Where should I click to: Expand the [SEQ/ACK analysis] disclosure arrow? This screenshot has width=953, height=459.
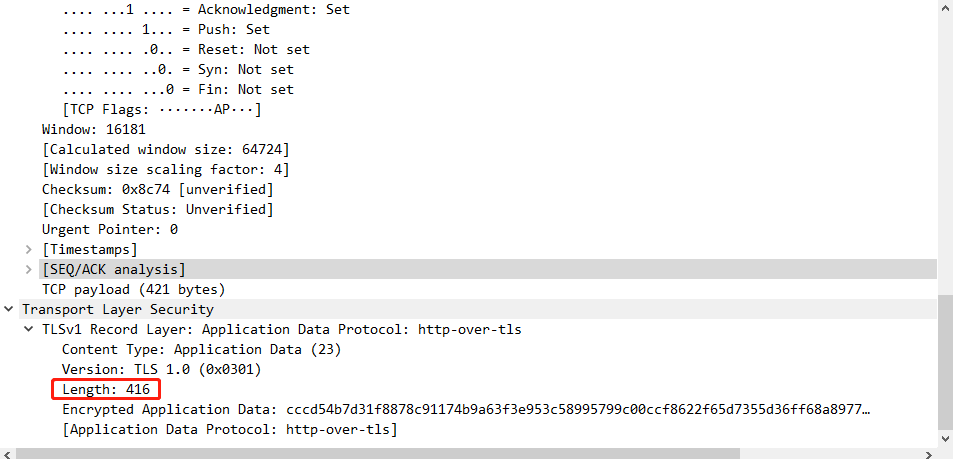tap(28, 269)
